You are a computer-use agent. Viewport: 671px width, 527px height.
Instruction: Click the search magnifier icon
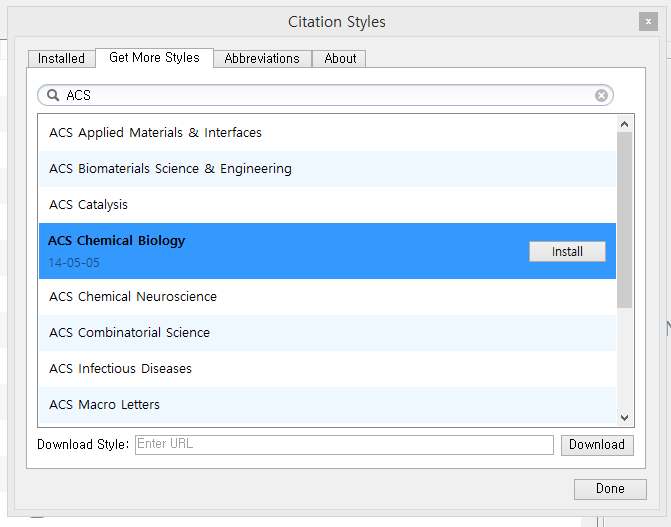coord(53,95)
